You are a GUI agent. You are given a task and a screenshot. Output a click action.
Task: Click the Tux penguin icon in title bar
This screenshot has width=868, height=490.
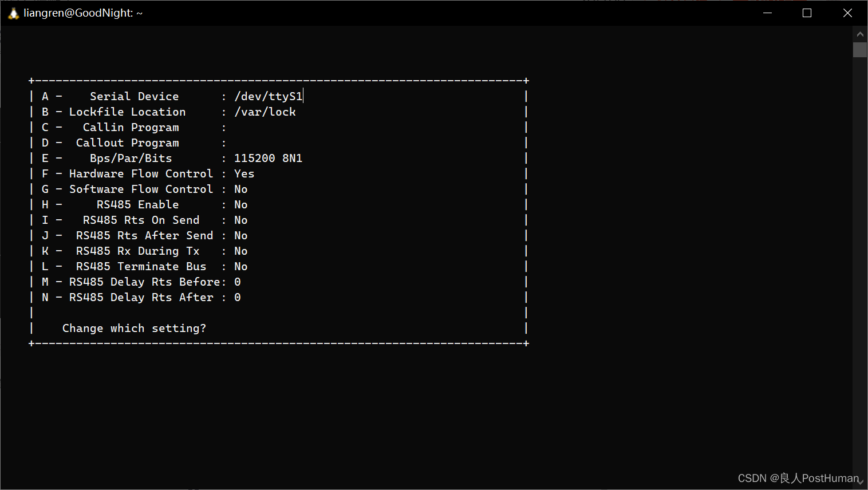13,12
